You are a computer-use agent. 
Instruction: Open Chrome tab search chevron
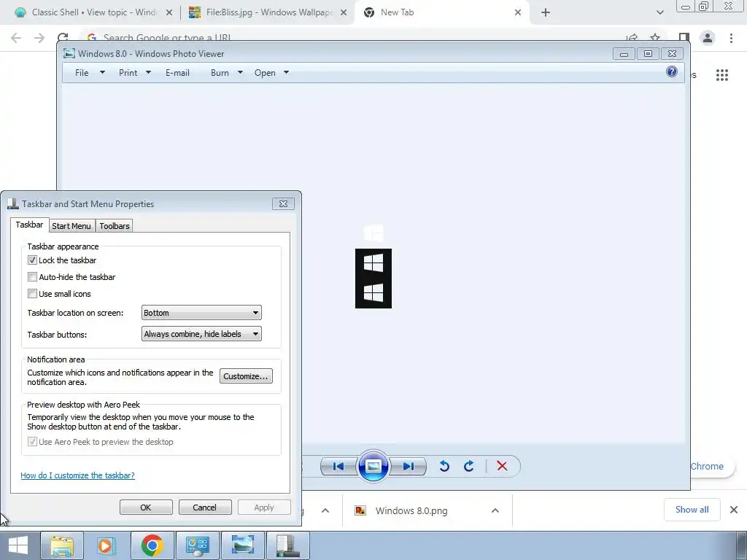click(659, 12)
